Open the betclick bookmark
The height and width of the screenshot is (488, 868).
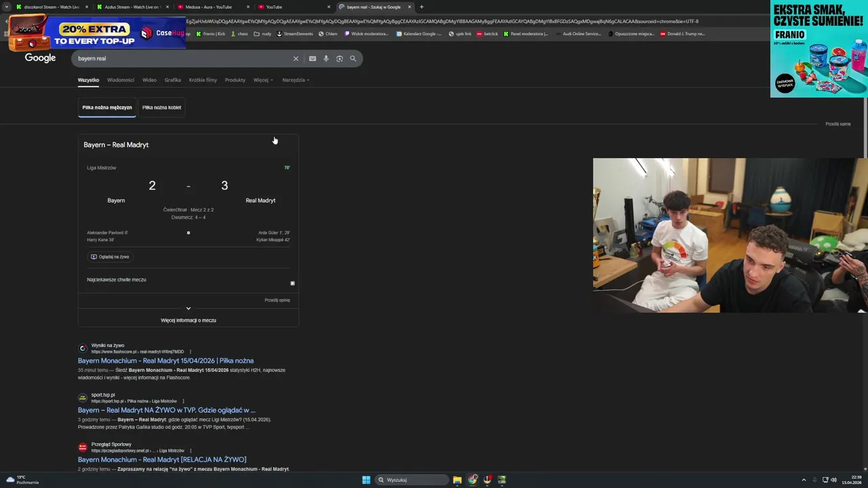tap(487, 34)
